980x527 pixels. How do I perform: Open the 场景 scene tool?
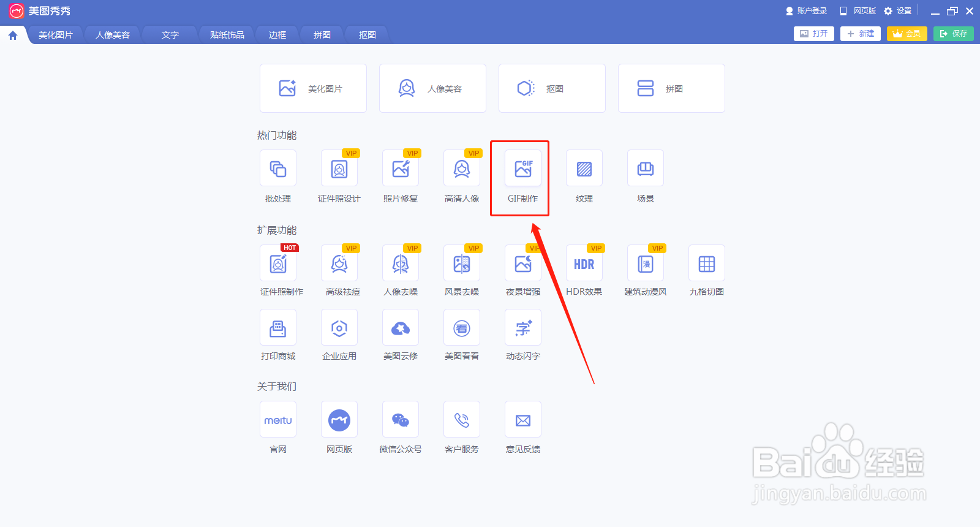646,169
